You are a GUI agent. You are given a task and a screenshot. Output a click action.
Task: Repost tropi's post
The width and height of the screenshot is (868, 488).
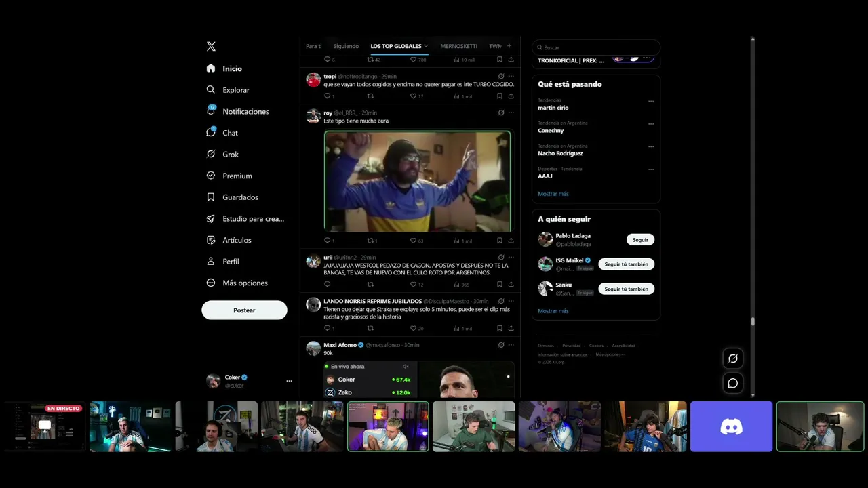point(370,96)
